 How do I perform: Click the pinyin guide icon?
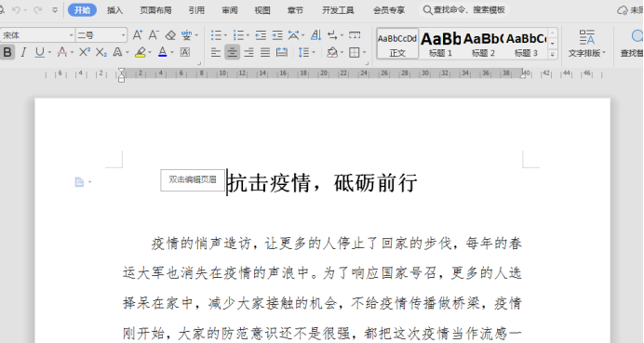tap(186, 35)
